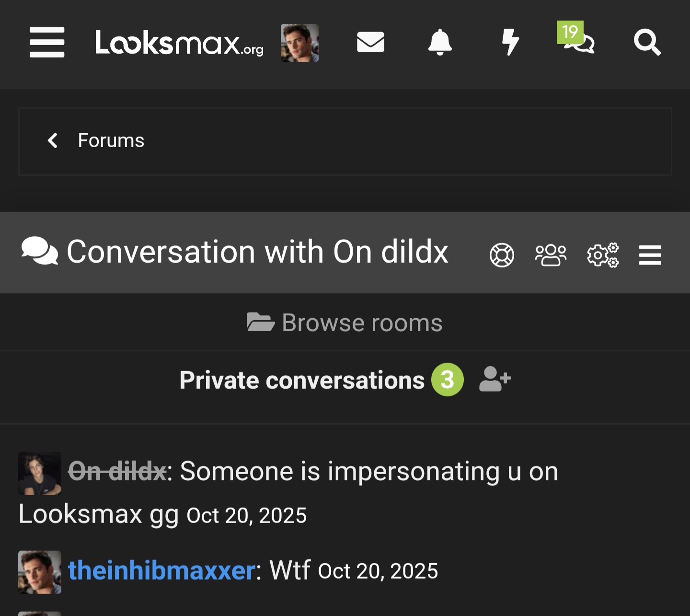This screenshot has width=690, height=616.
Task: Open the inbox envelope icon
Action: (x=370, y=42)
